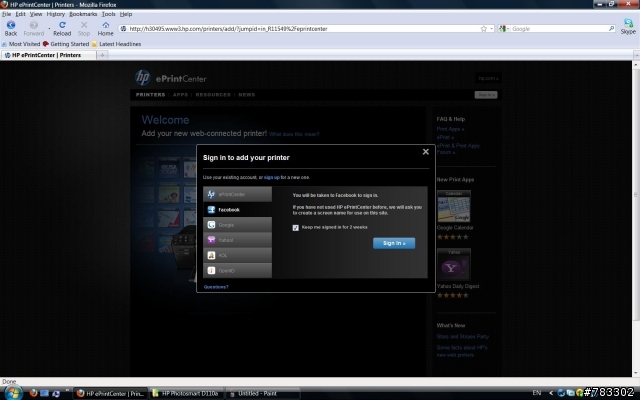Viewport: 640px width, 400px height.
Task: Click the RESOURCES navigation item
Action: 213,95
